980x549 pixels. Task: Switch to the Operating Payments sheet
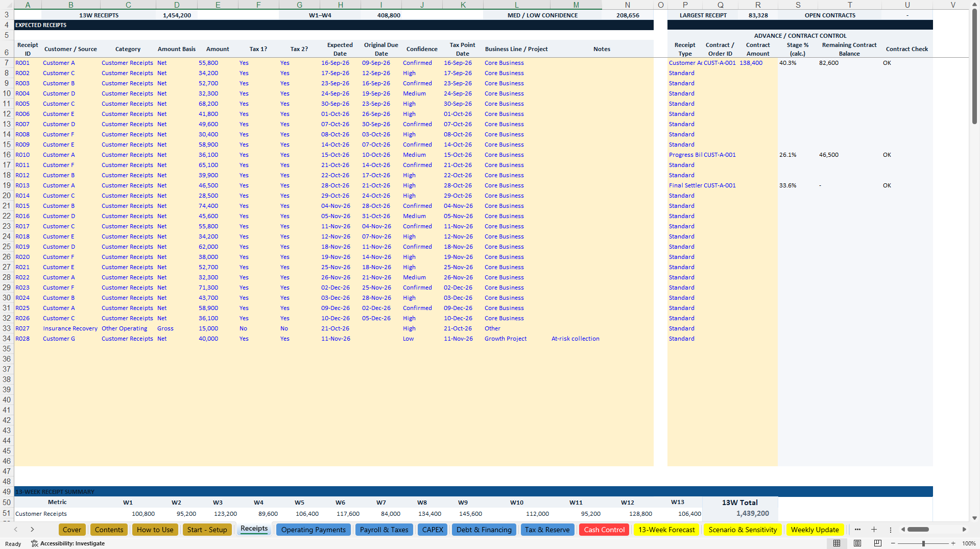313,530
